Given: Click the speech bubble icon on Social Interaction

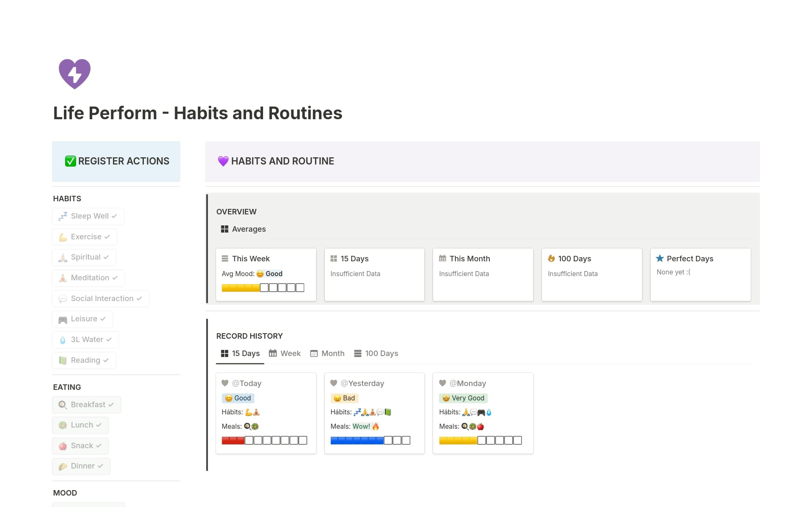Looking at the screenshot, I should (x=63, y=299).
